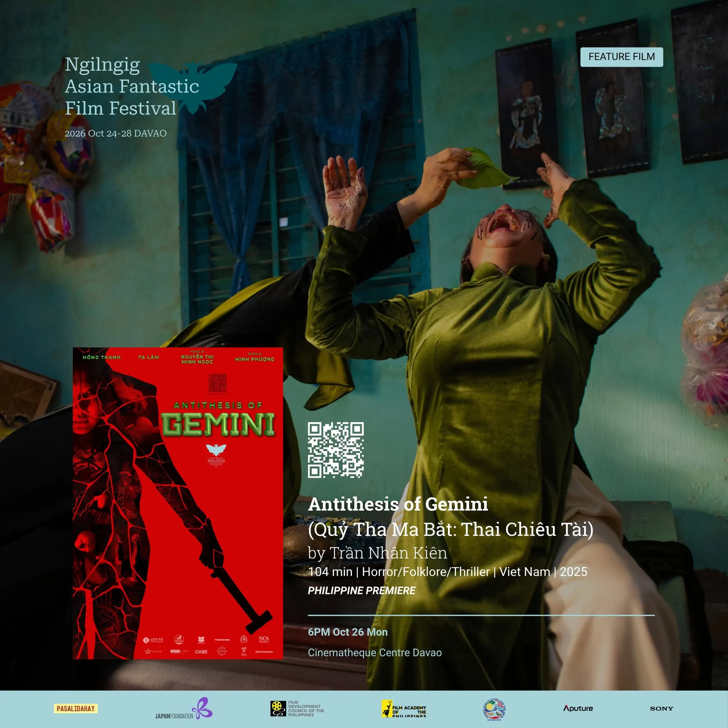Viewport: 728px width, 728px height.
Task: Click the "Ngilngig Asian Fantastic Film Festival" heading
Action: click(x=132, y=86)
